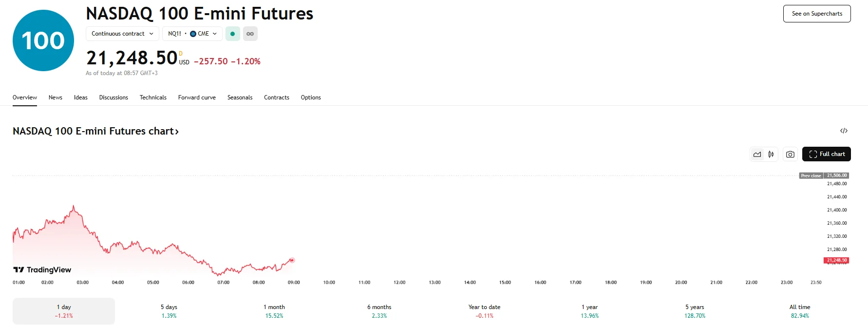The height and width of the screenshot is (330, 868).
Task: Open the Continuous contract dropdown
Action: (122, 34)
